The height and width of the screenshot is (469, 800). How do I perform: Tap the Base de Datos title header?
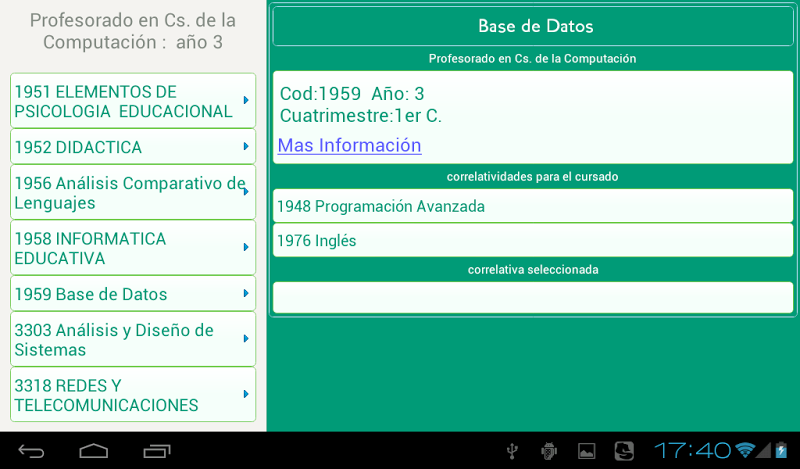(533, 26)
